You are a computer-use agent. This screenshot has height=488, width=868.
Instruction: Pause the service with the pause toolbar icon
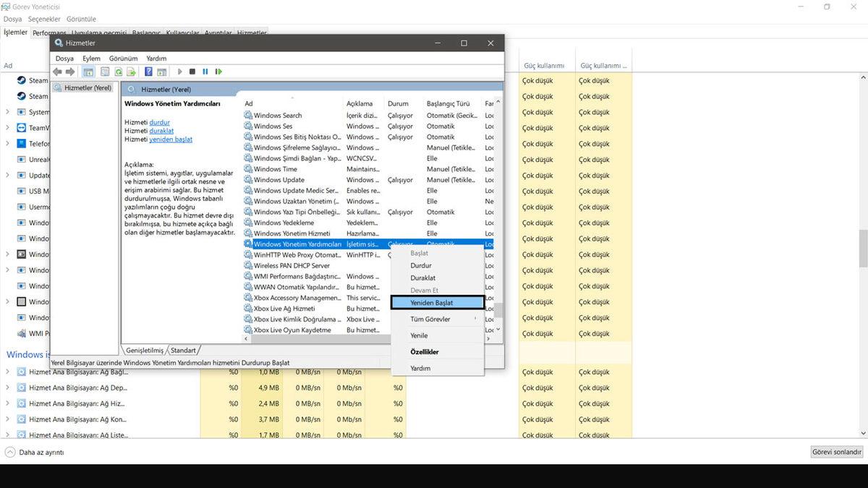(205, 71)
